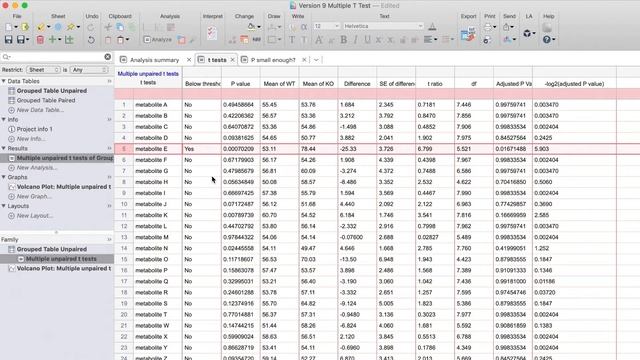Close the Analysis summary tab
Image resolution: width=640 pixels, height=360 pixels.
point(189,60)
